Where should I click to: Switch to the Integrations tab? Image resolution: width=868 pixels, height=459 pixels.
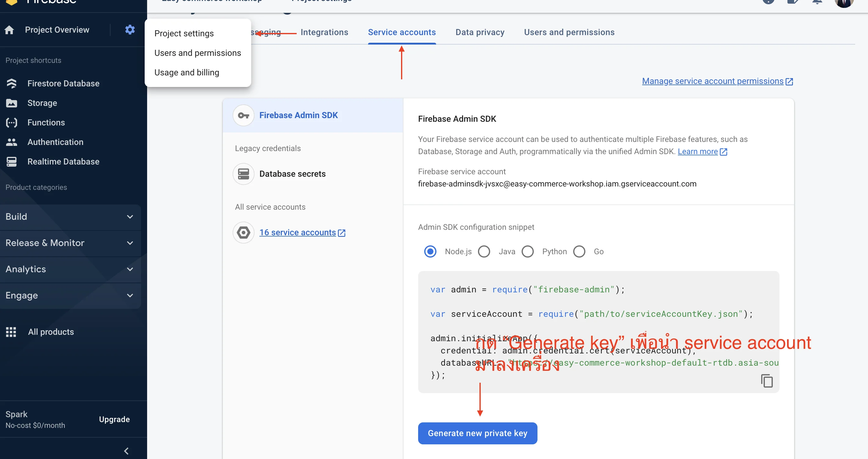coord(324,32)
